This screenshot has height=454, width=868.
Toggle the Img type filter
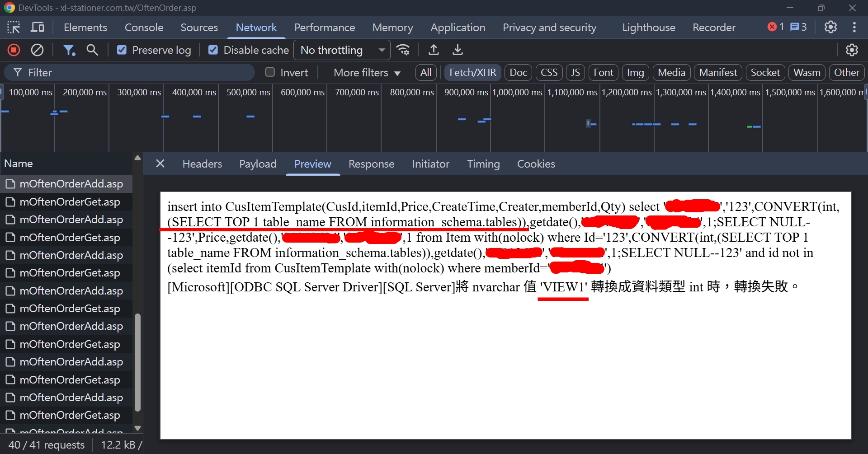pos(635,72)
